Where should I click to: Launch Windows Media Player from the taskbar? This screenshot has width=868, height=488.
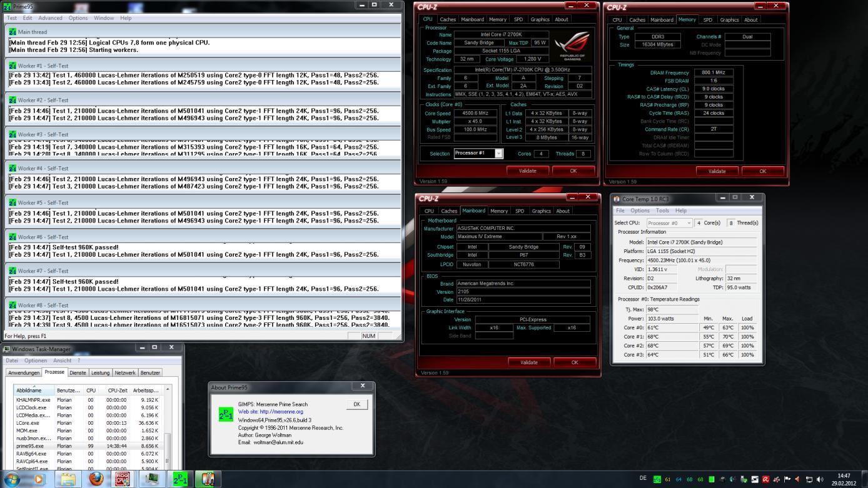[39, 479]
